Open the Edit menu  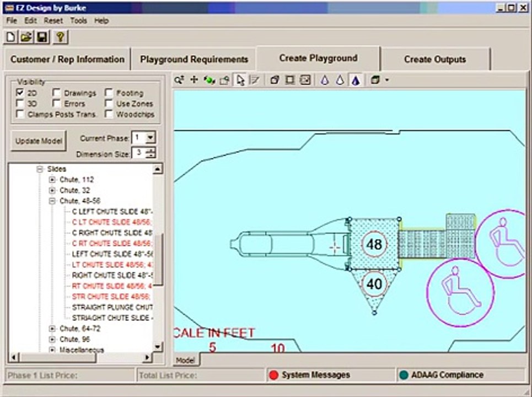[x=30, y=21]
